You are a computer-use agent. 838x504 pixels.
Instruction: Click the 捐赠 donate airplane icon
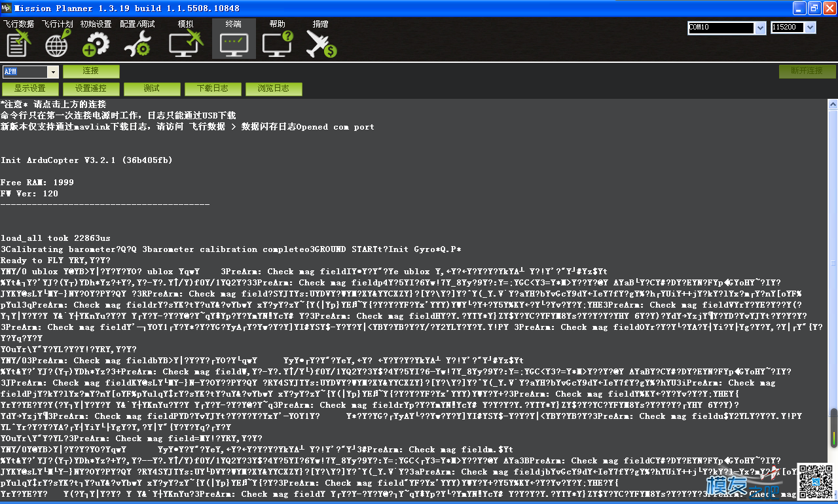tap(321, 39)
